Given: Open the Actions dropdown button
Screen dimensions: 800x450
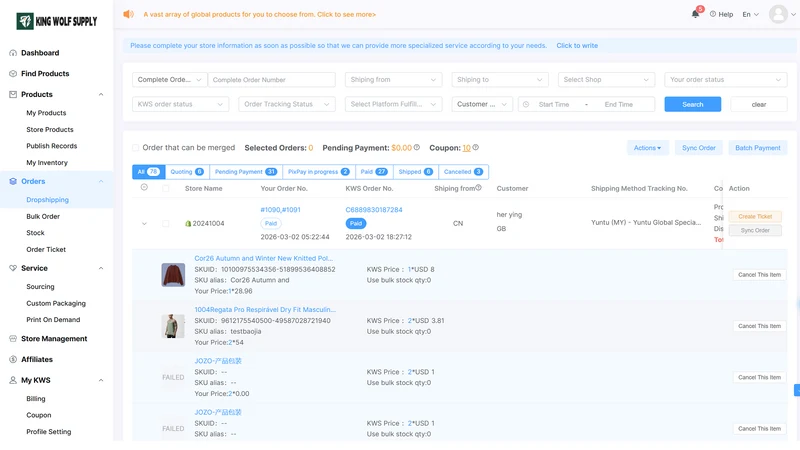Looking at the screenshot, I should click(x=647, y=148).
